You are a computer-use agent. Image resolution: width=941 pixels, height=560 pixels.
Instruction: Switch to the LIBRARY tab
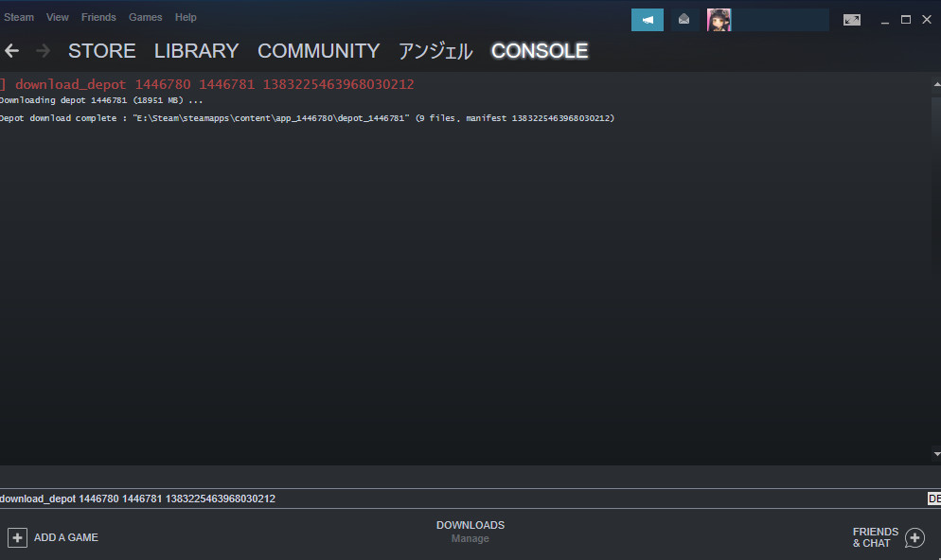pos(196,51)
